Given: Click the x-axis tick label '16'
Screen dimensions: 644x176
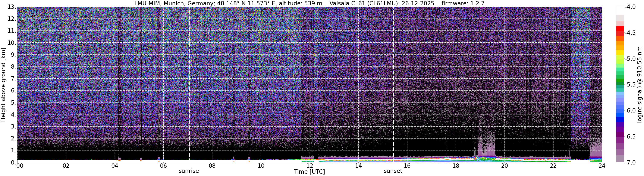Looking at the screenshot, I should (407, 166).
